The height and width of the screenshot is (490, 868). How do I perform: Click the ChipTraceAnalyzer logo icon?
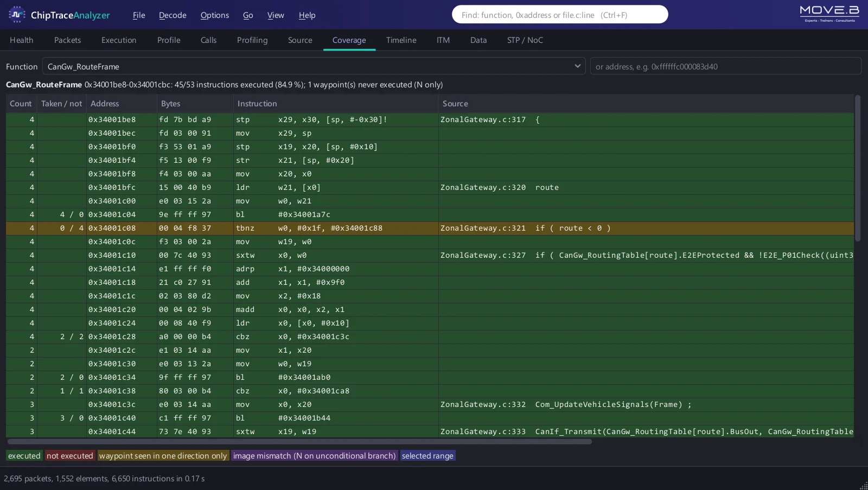17,15
